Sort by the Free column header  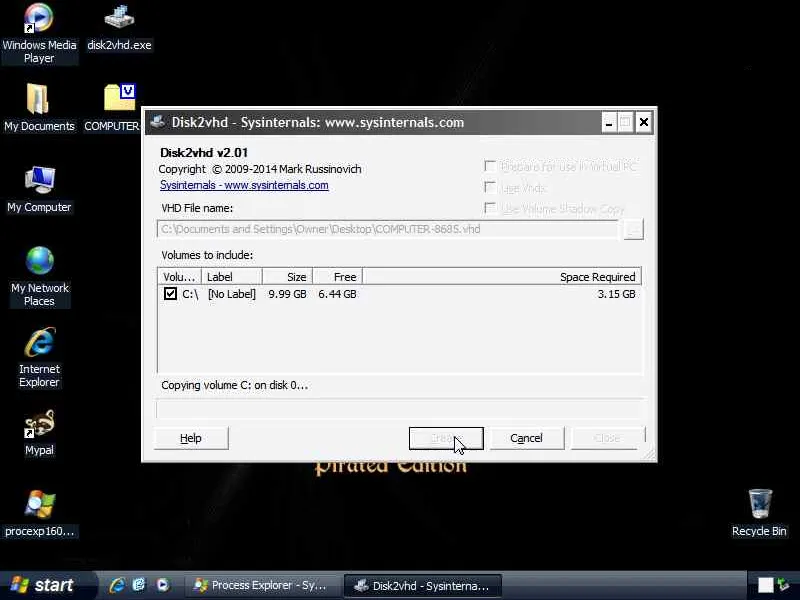tap(337, 277)
